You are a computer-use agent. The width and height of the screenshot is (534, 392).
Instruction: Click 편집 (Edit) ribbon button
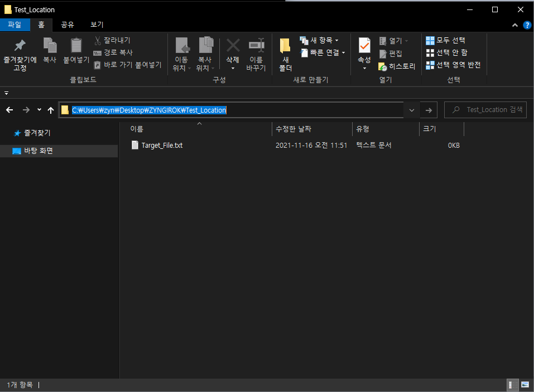[x=391, y=54]
